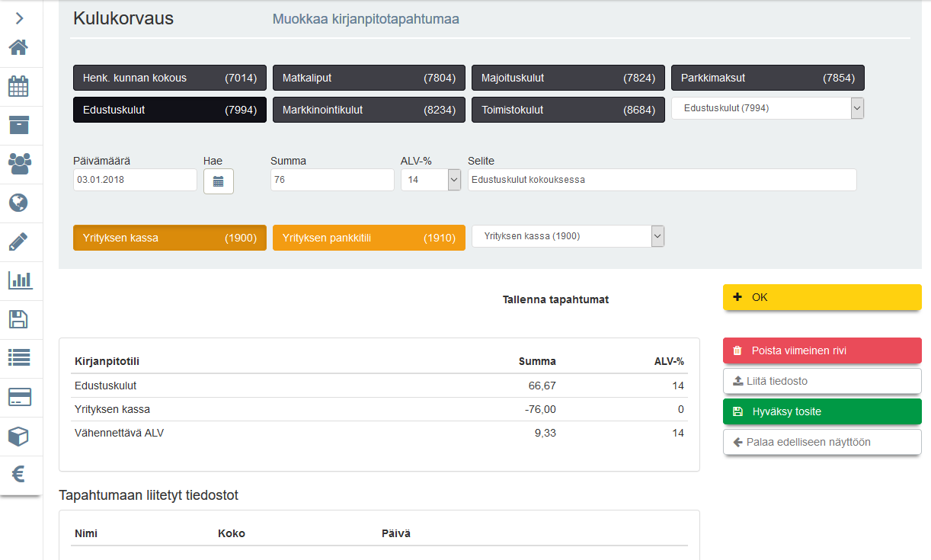Click the home icon in sidebar
This screenshot has width=931, height=560.
[19, 47]
